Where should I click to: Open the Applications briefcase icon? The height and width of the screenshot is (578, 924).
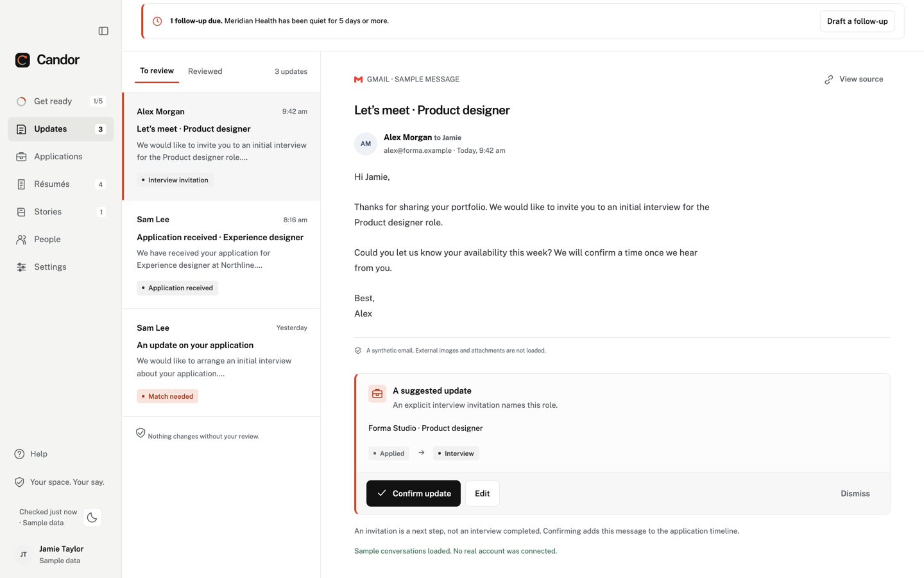[x=21, y=157]
